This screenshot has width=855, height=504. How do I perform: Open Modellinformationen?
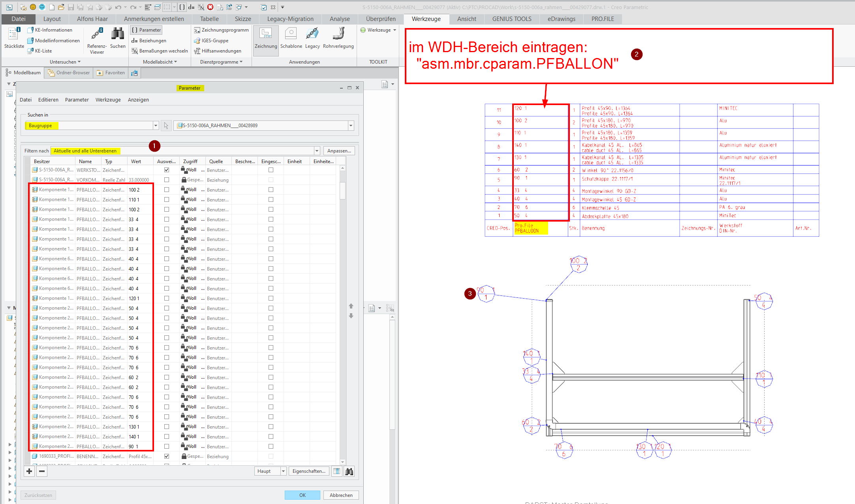(53, 40)
